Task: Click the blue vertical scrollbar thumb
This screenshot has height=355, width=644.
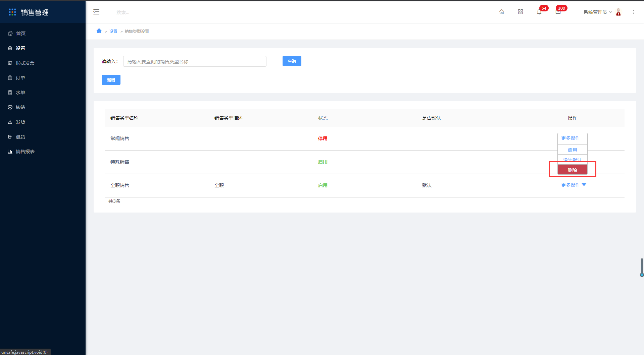Action: pos(642,268)
